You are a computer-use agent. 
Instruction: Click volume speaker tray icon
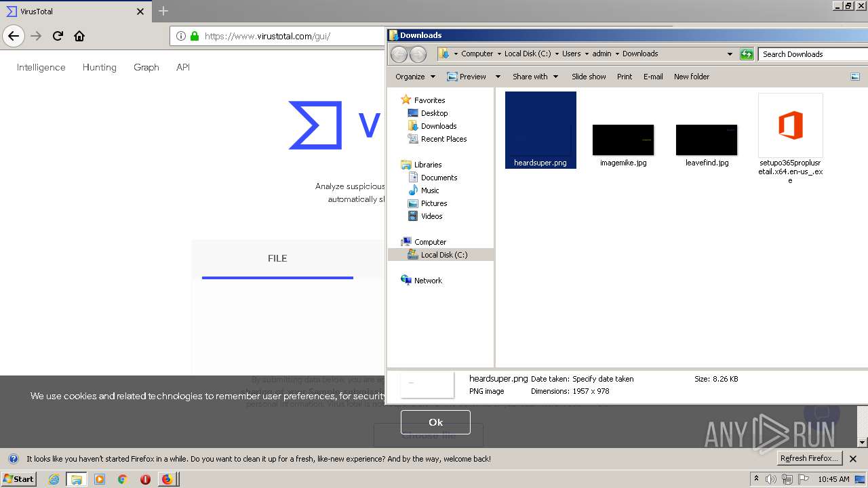pos(771,479)
